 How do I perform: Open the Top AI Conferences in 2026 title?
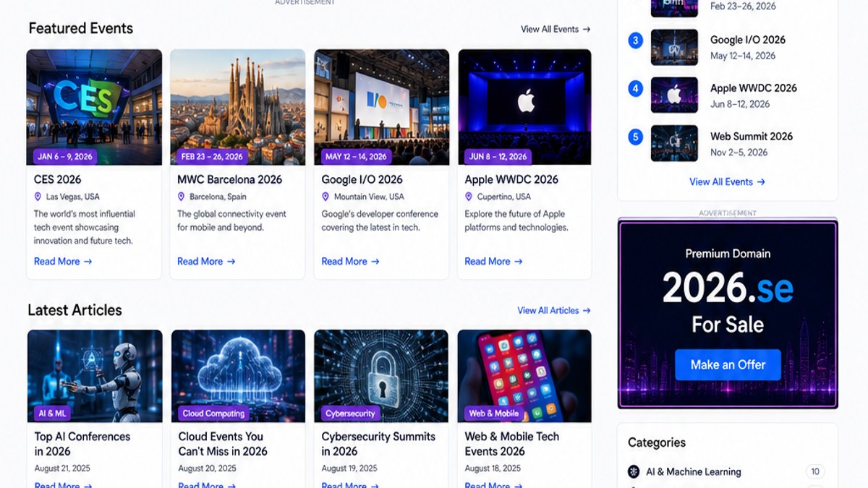(x=82, y=444)
